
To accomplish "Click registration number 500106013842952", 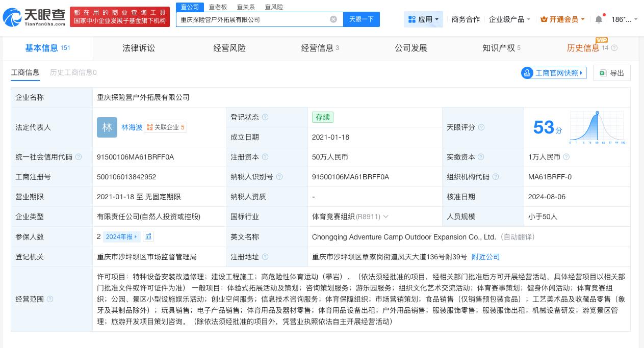I will pyautogui.click(x=126, y=177).
